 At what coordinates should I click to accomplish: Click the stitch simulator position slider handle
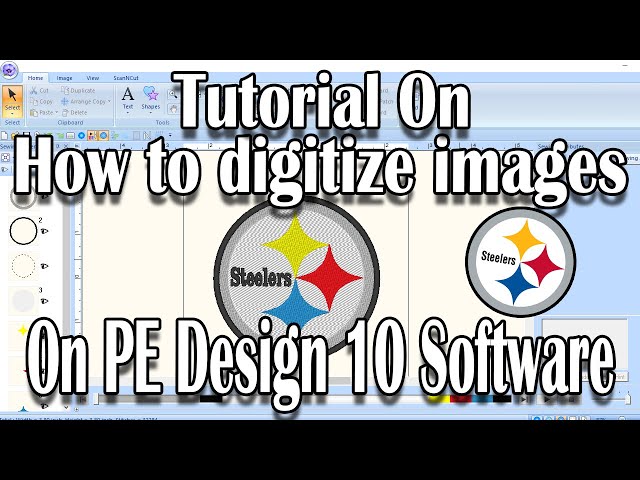click(96, 399)
